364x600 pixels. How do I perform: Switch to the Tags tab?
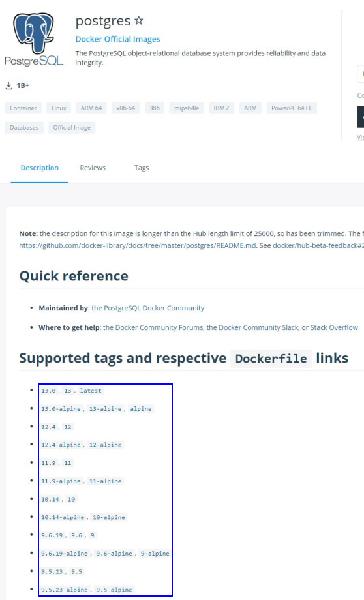click(142, 168)
